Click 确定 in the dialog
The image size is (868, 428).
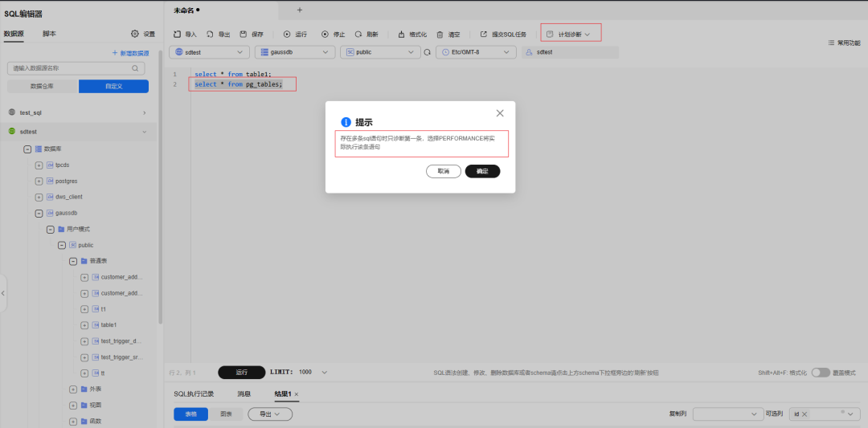pos(483,171)
